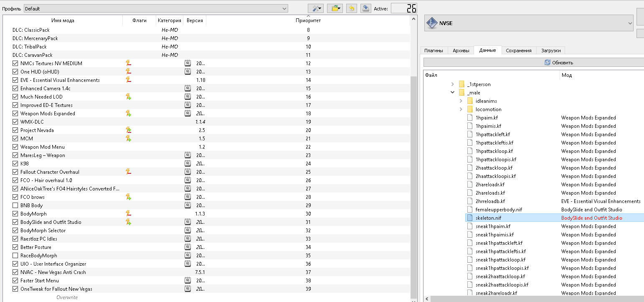Expand the idleanims folder

tap(461, 101)
